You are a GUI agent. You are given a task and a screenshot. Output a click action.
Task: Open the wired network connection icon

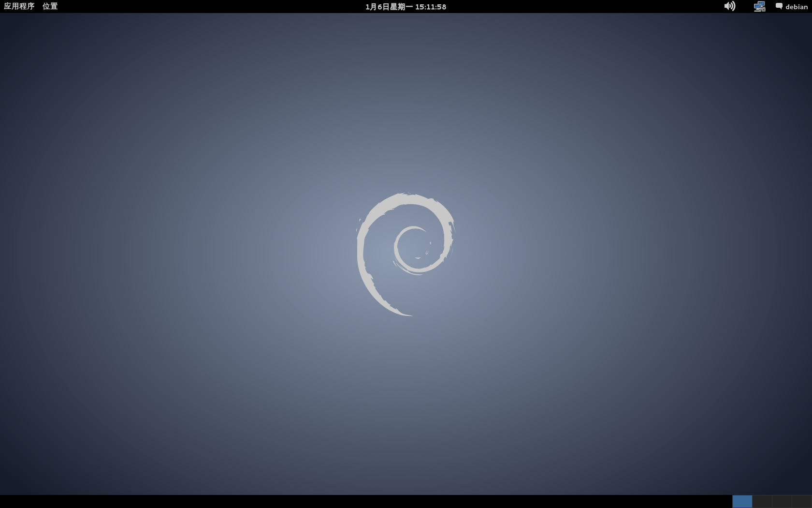[759, 6]
